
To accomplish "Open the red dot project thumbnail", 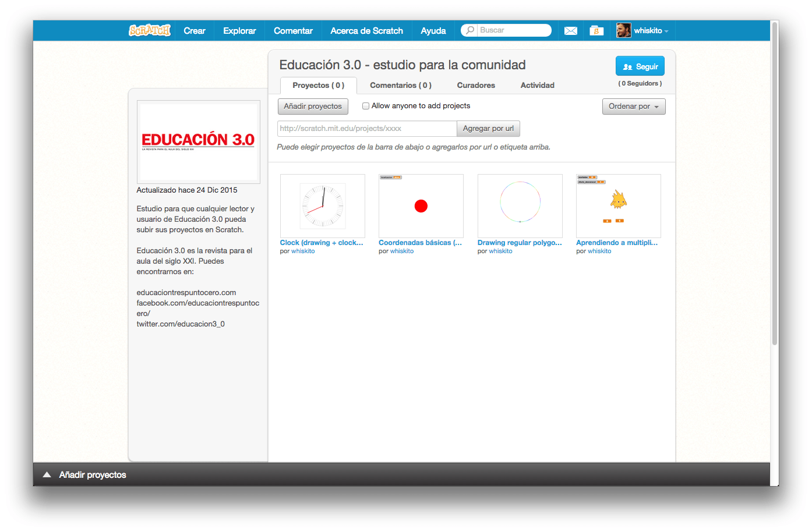I will (421, 205).
